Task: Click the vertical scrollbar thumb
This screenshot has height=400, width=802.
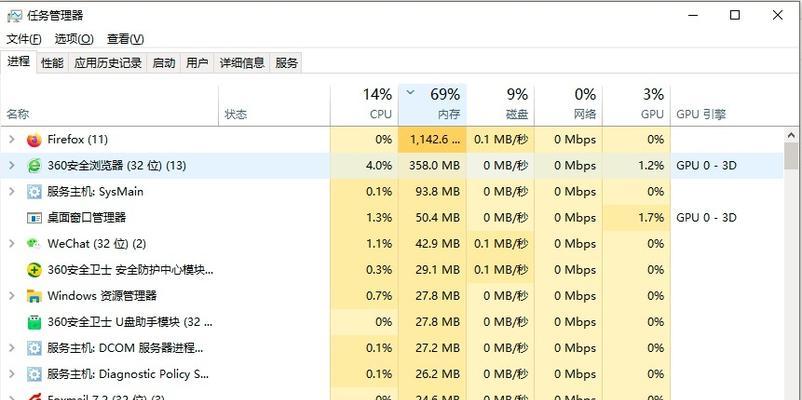Action: [791, 156]
